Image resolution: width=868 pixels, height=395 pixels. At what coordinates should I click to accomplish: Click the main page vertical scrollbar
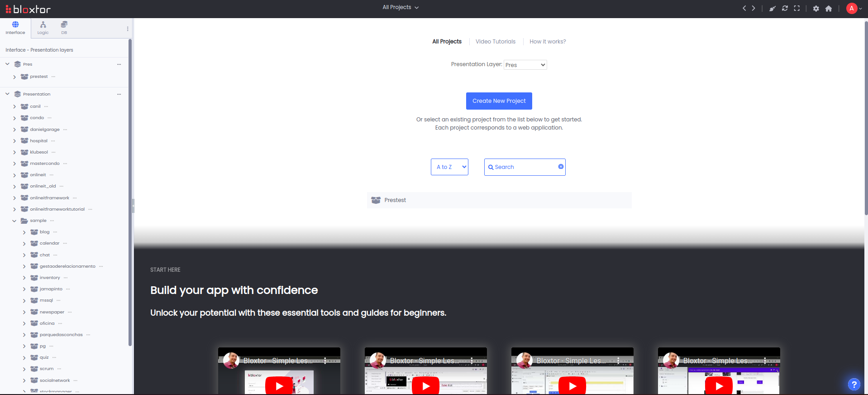(866, 118)
